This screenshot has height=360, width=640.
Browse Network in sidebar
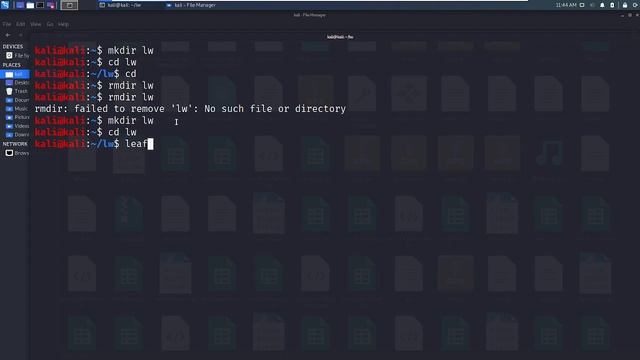pos(16,153)
